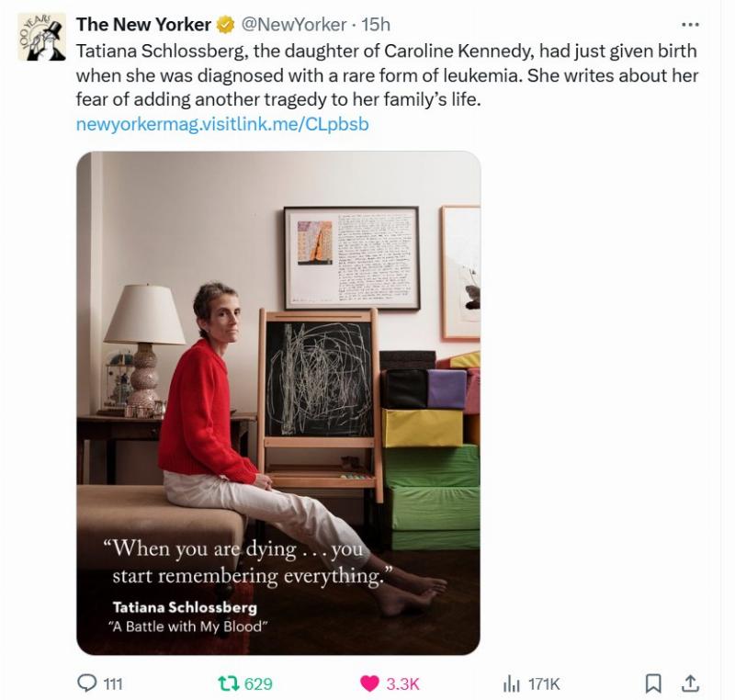The image size is (735, 700).
Task: Click the tweet text about Tatiana Schlossberg
Action: tap(386, 74)
